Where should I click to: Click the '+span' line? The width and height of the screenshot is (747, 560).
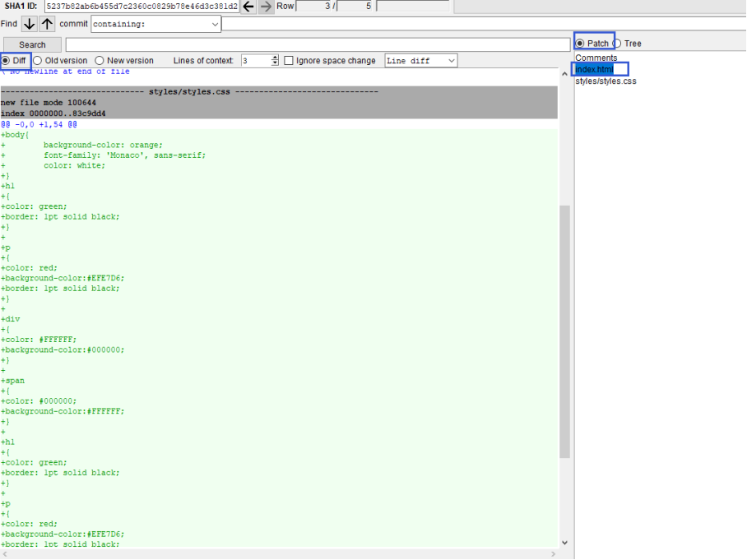[12, 381]
